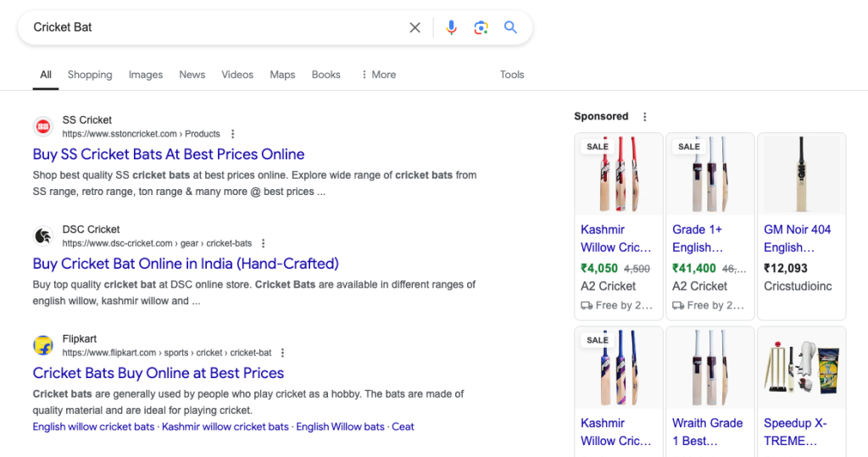Open the Tools button
Screen dimensions: 868x457
point(512,75)
